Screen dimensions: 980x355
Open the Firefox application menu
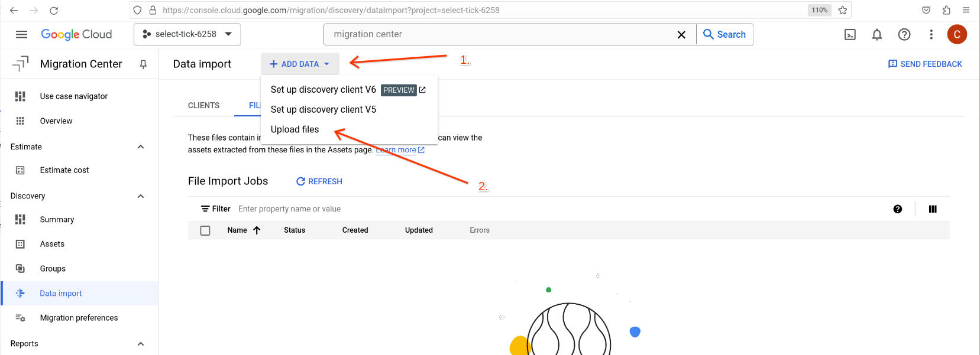(x=966, y=10)
